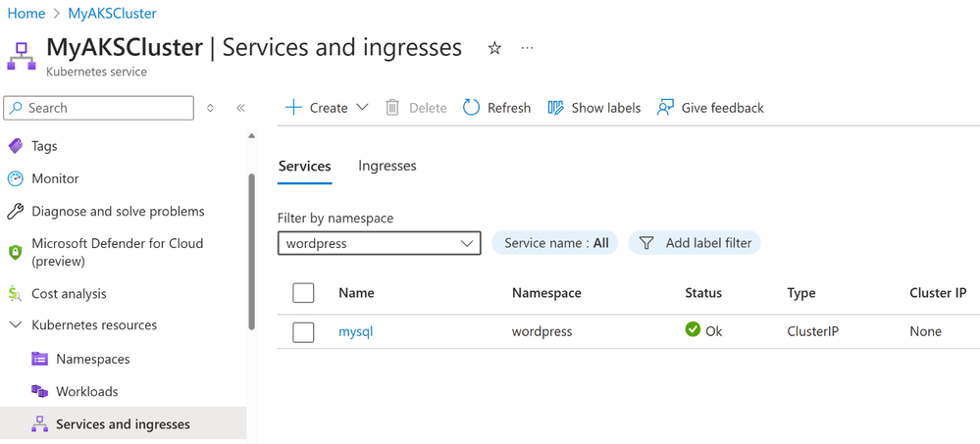Screen dimensions: 980x444
Task: Collapse the sidebar with double chevron
Action: [240, 108]
